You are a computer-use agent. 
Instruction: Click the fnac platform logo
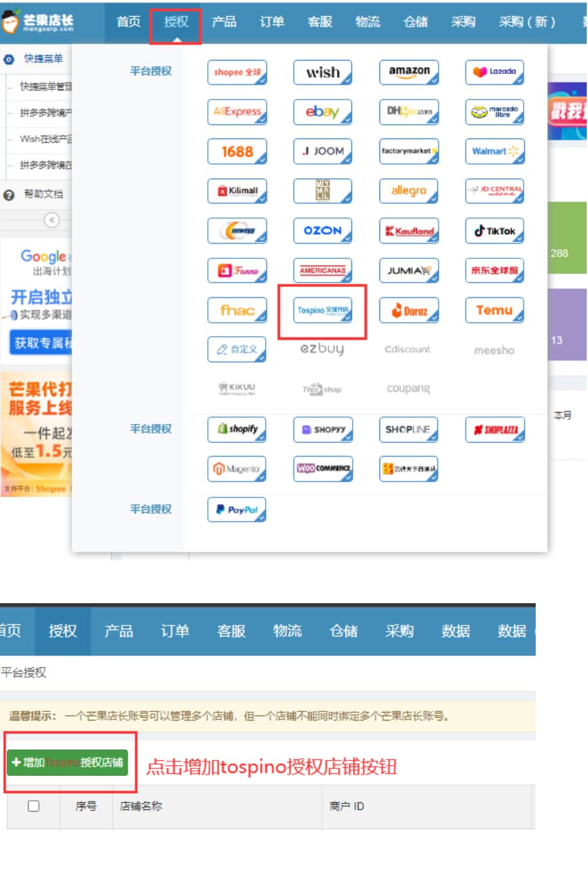pyautogui.click(x=237, y=311)
